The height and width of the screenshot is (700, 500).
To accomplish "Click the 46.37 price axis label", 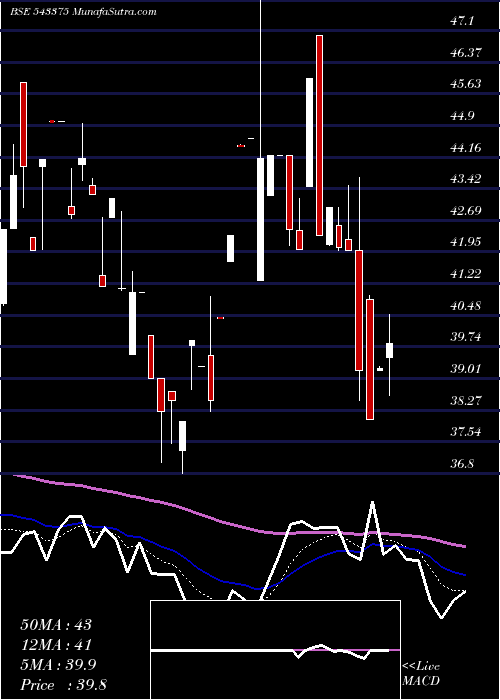I will pos(466,53).
